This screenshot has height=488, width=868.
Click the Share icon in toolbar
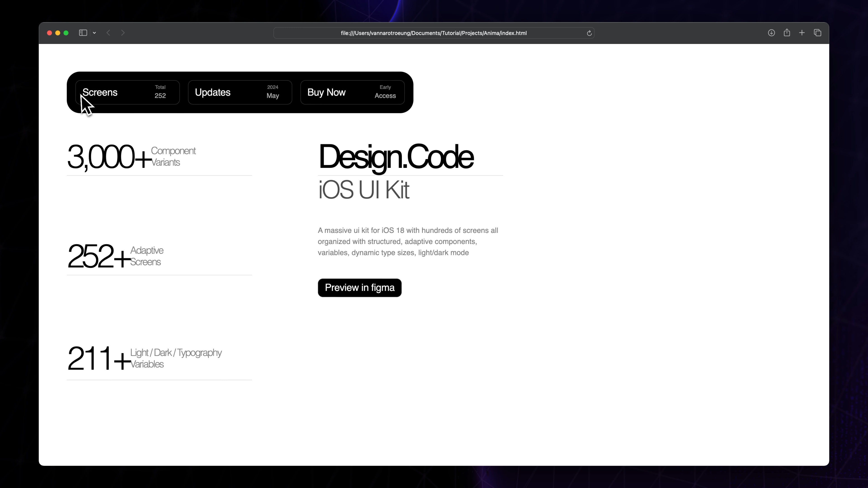787,32
